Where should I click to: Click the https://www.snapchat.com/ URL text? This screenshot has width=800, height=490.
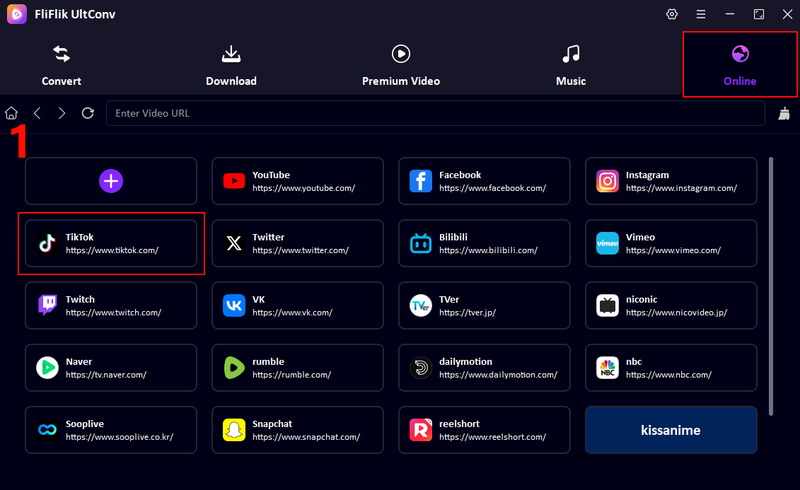point(306,437)
